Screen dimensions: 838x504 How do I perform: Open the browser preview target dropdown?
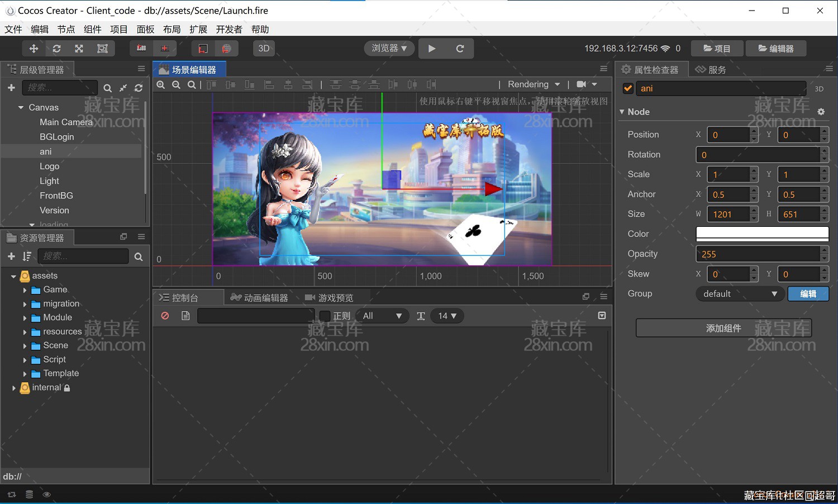pyautogui.click(x=389, y=48)
